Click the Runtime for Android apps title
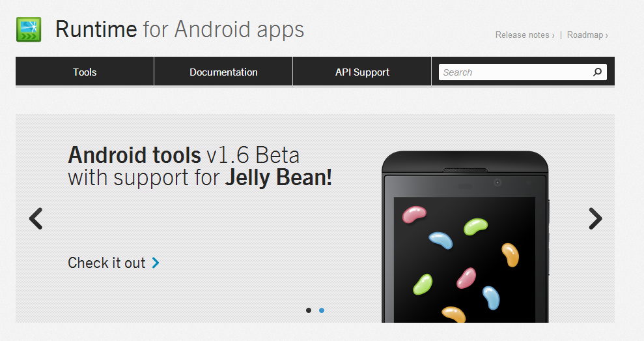The height and width of the screenshot is (341, 644). (180, 29)
